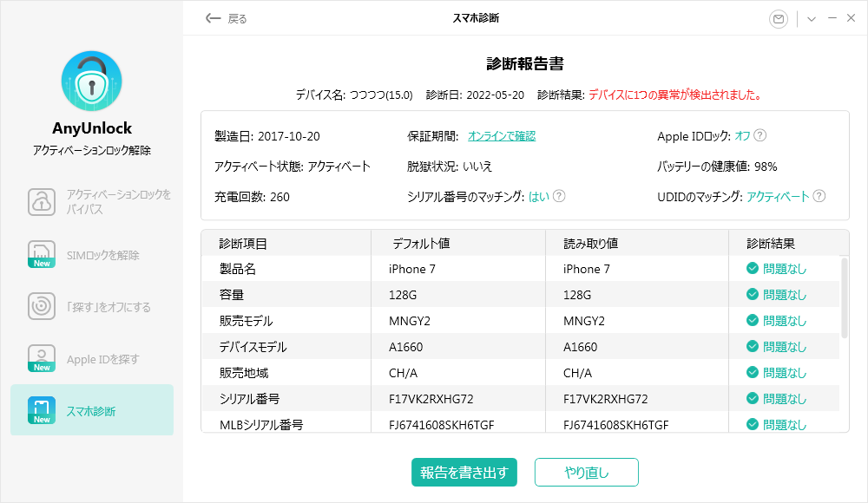Click help icon beside UDIDのマッチング
The width and height of the screenshot is (868, 503).
pyautogui.click(x=819, y=196)
